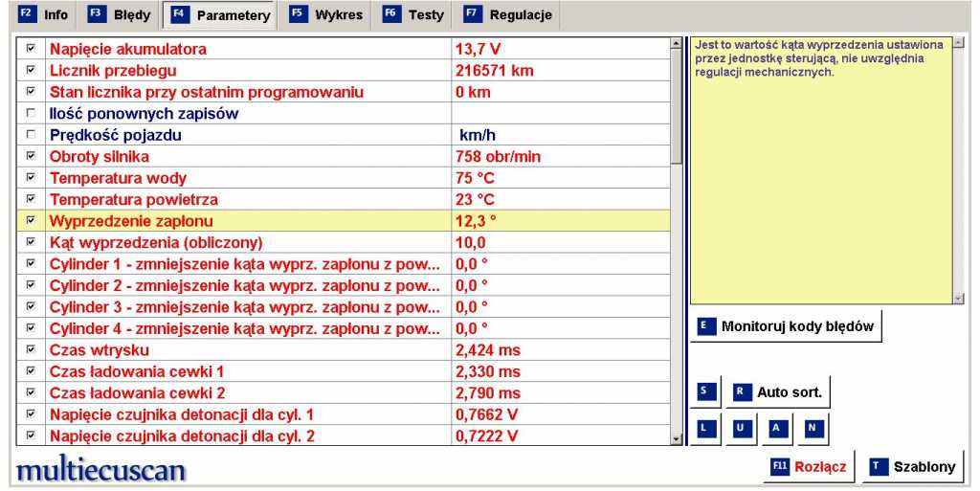Click the A shortcut button
Image resolution: width=980 pixels, height=491 pixels.
(x=777, y=428)
